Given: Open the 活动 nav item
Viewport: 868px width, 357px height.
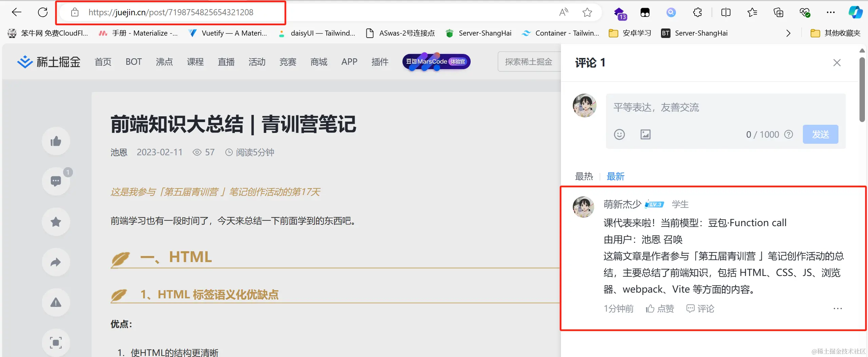Looking at the screenshot, I should (257, 62).
